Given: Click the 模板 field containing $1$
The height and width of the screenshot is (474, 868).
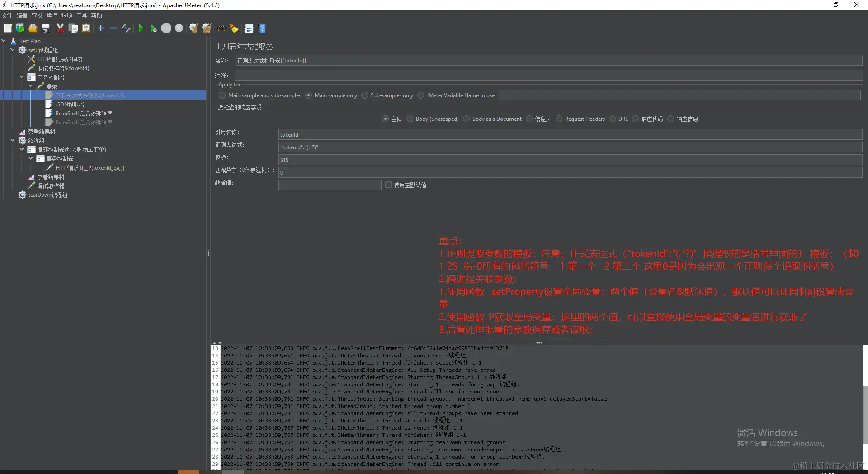Looking at the screenshot, I should click(x=571, y=160).
